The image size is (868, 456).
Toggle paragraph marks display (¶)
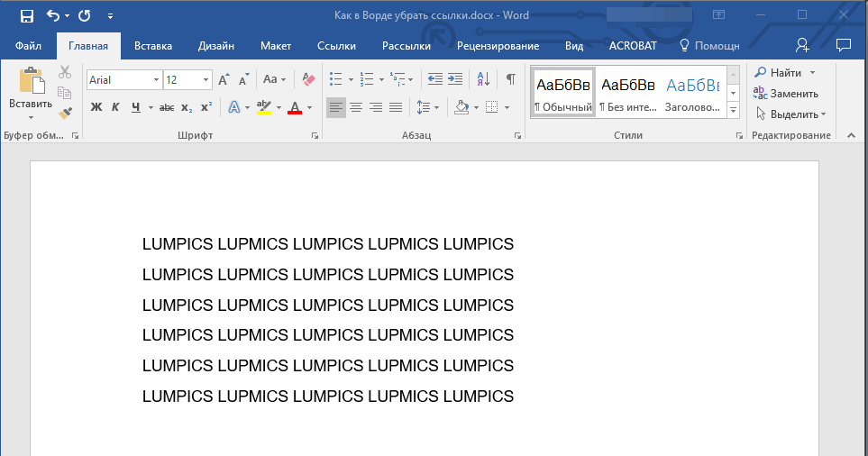click(511, 79)
